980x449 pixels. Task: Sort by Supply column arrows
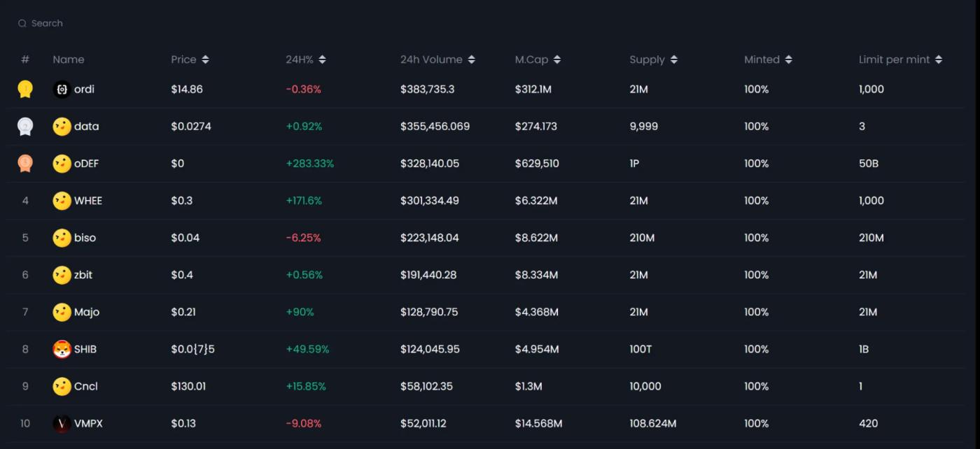(x=673, y=60)
